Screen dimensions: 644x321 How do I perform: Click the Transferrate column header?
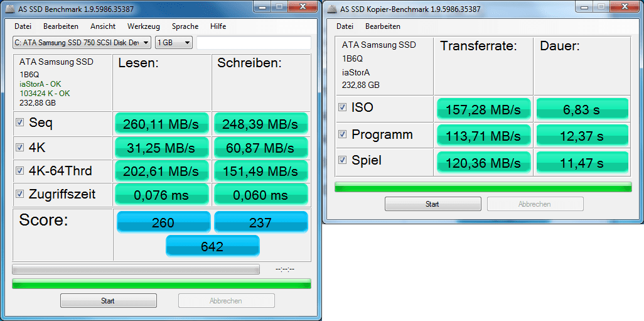click(x=478, y=46)
